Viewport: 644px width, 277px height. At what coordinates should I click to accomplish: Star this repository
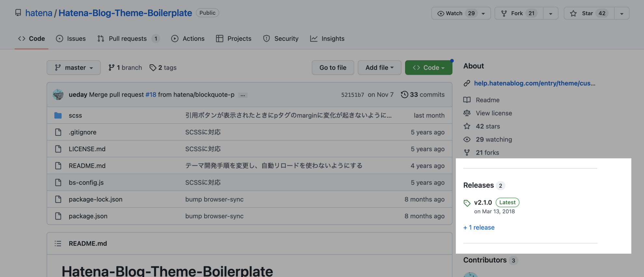[589, 13]
